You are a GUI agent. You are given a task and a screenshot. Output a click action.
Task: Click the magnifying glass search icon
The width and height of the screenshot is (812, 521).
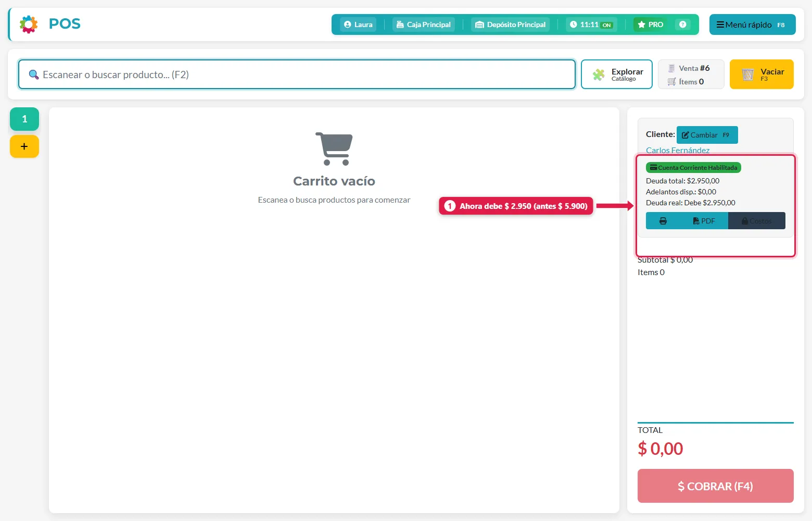coord(34,75)
